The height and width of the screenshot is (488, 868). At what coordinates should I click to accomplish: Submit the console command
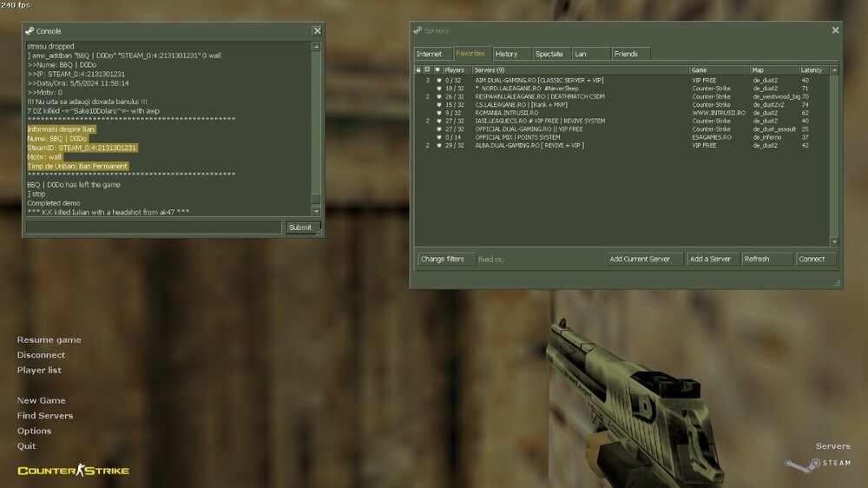click(x=300, y=228)
